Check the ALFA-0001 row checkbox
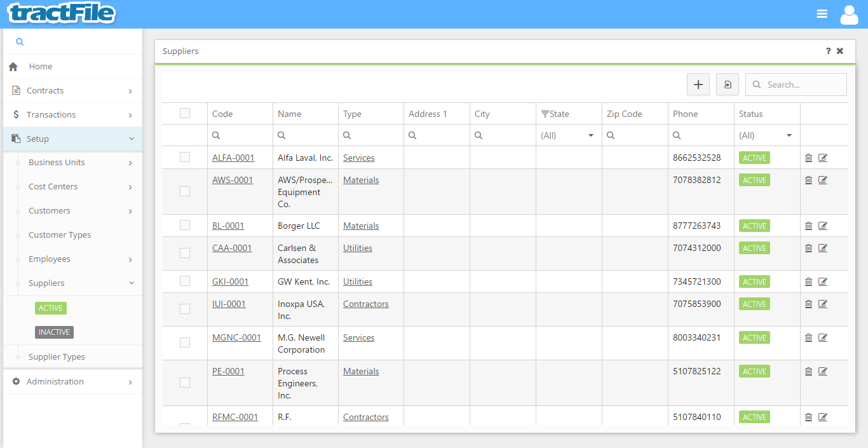This screenshot has height=448, width=868. click(x=185, y=157)
